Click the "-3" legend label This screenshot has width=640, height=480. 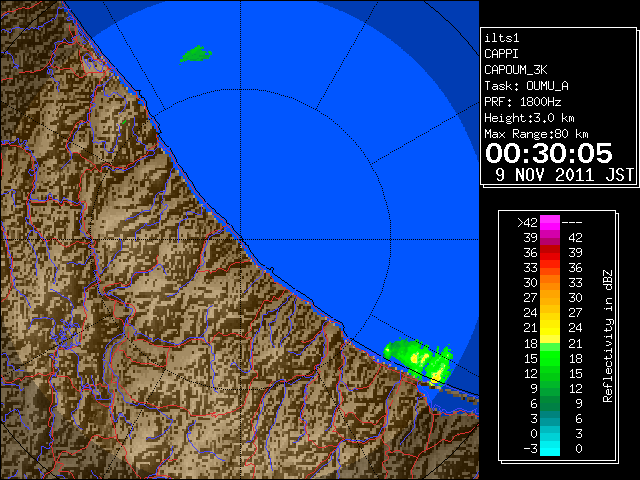click(530, 449)
